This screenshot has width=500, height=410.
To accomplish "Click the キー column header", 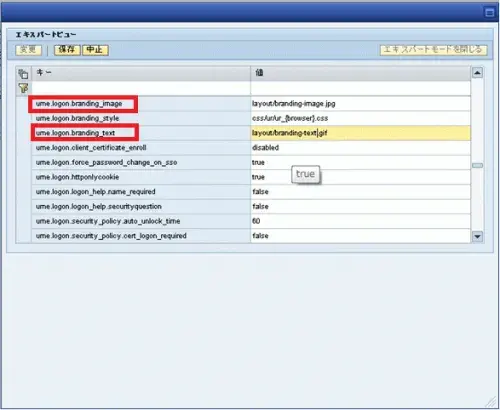I will (141, 73).
